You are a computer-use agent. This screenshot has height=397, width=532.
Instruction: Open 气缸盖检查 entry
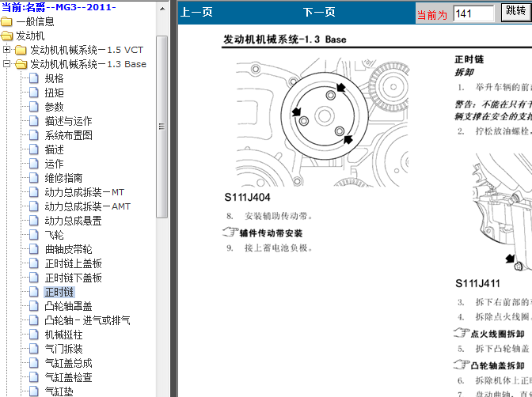(68, 377)
